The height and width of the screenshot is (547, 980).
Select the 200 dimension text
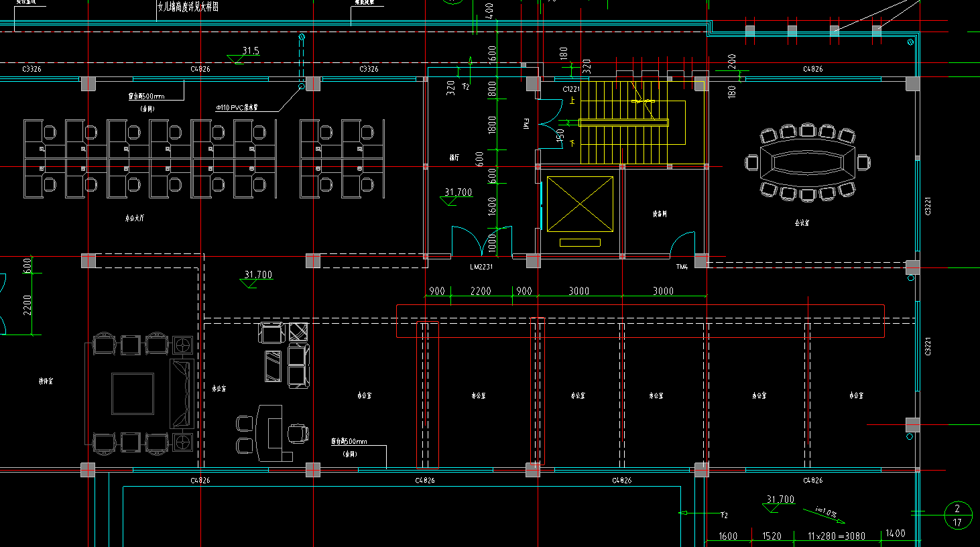tap(731, 62)
